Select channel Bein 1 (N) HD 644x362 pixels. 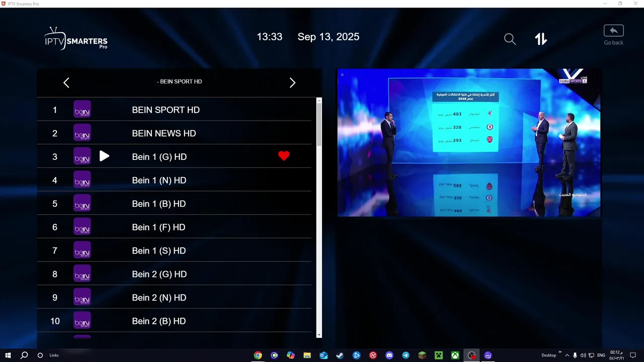pos(174,180)
